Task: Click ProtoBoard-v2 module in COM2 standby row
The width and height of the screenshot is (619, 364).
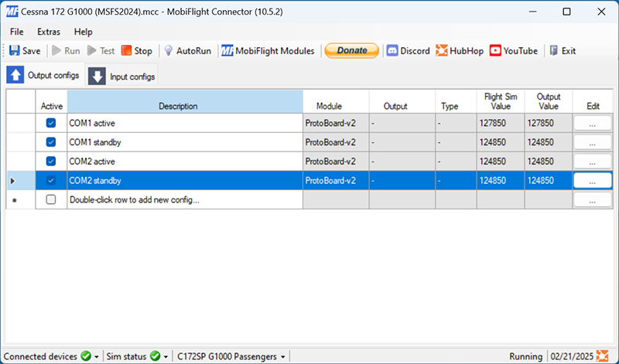Action: [x=336, y=180]
